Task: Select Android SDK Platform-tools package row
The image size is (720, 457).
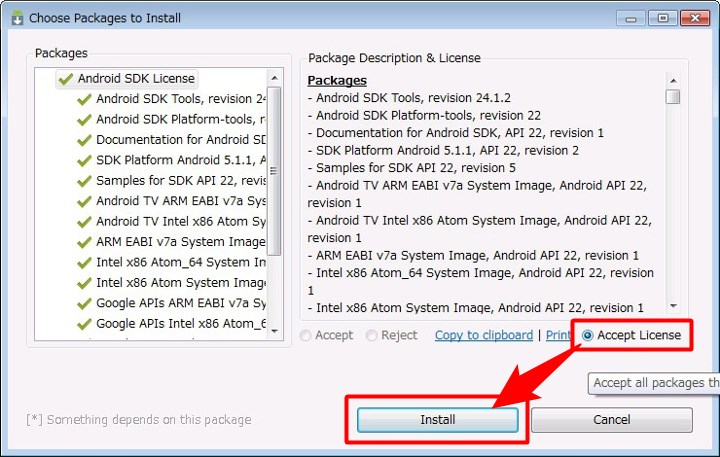Action: pyautogui.click(x=171, y=119)
